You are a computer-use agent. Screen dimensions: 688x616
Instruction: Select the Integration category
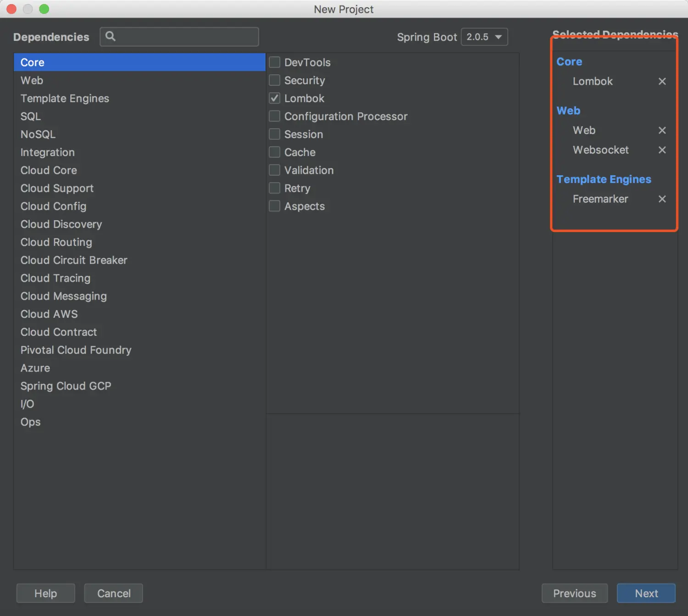(139, 152)
